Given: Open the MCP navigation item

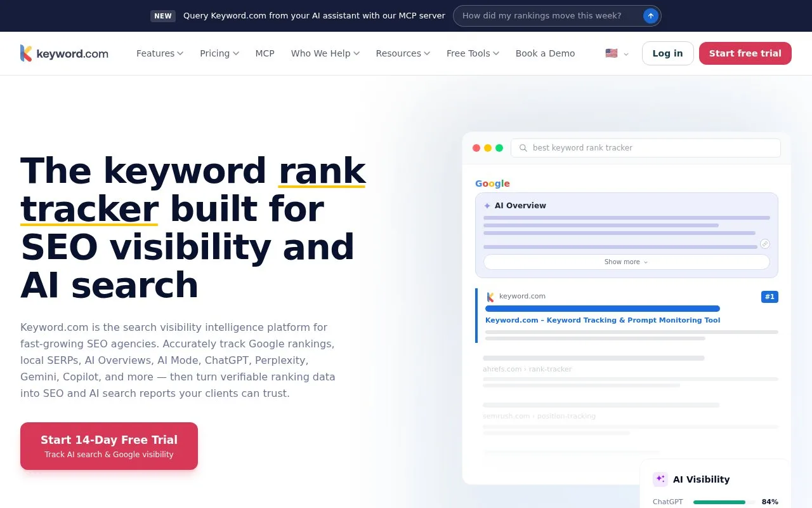Looking at the screenshot, I should (x=265, y=53).
